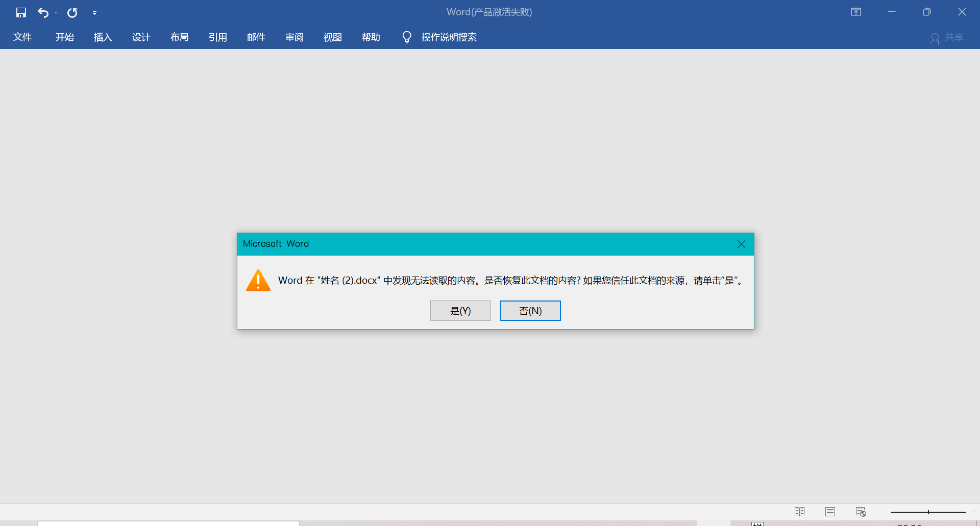Restore down the Word window

pyautogui.click(x=927, y=12)
